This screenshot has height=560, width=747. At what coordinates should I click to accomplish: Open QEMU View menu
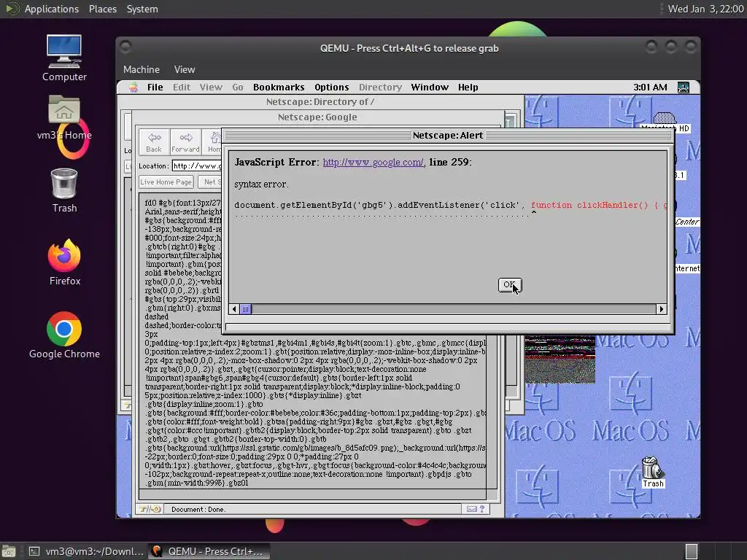tap(185, 69)
